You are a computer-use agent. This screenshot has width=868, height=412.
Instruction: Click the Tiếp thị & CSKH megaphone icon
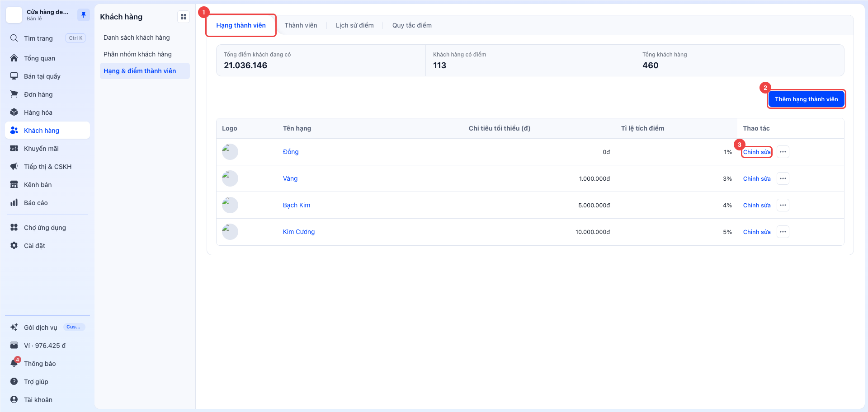tap(14, 167)
